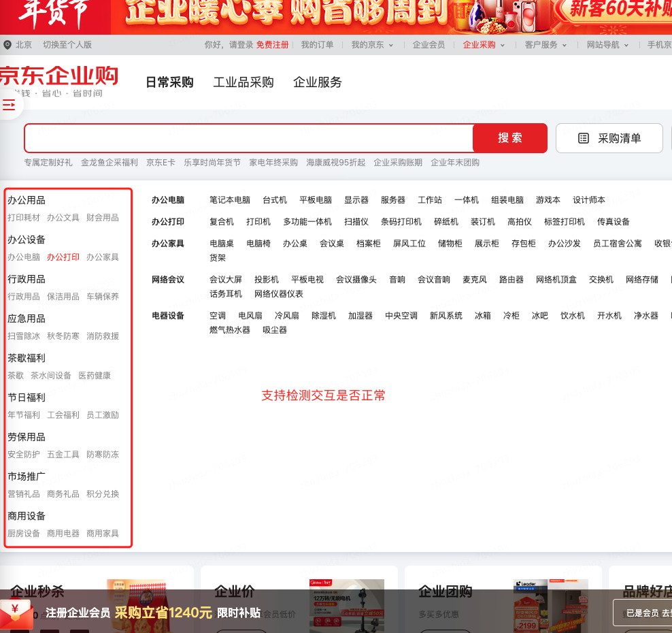This screenshot has height=633, width=672.
Task: Select 商用设备 category in sidebar
Action: click(27, 516)
